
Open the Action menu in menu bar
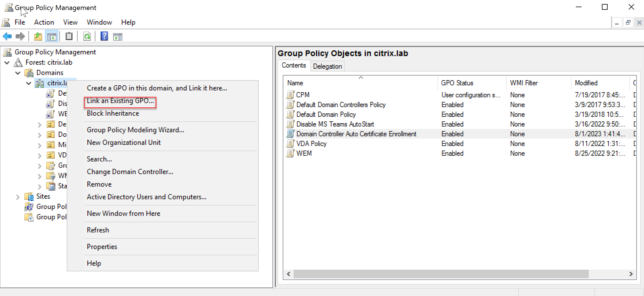coord(44,22)
